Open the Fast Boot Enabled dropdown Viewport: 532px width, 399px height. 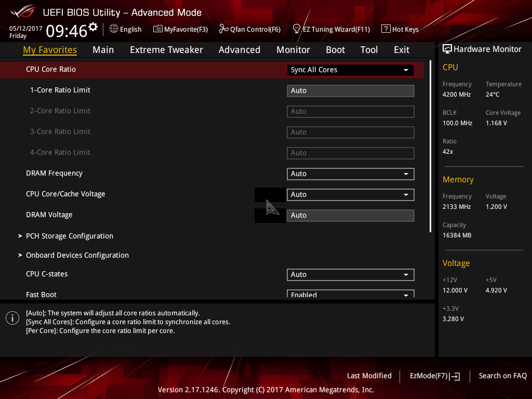tap(351, 294)
